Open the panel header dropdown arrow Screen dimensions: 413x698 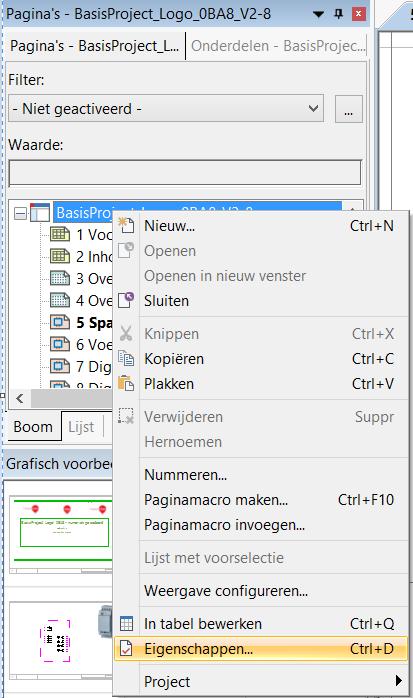pos(319,14)
